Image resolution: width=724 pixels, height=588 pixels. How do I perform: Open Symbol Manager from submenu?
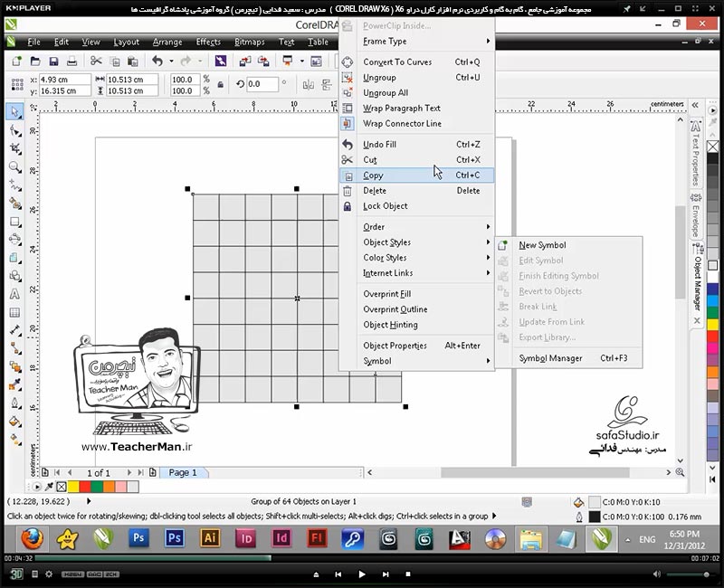pos(569,358)
